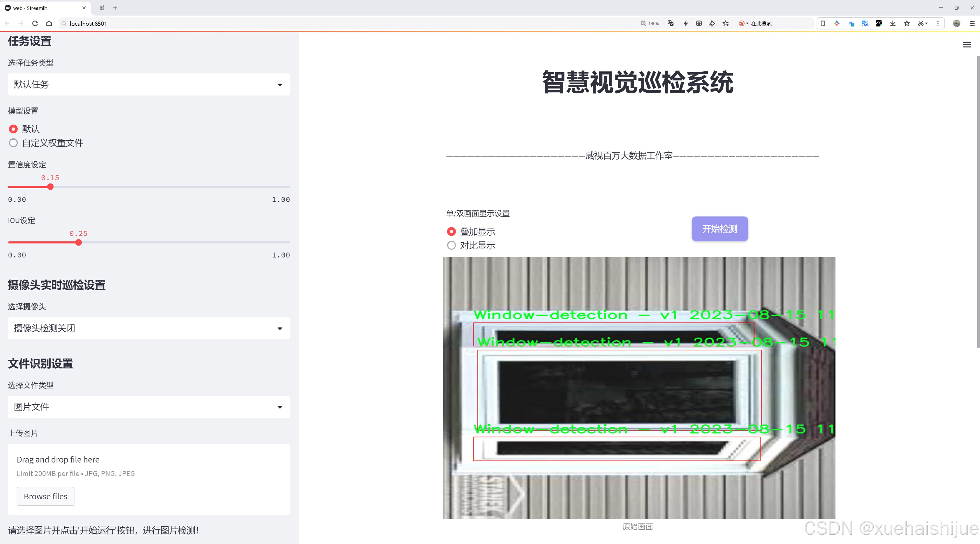Click the 威视百万大数据工作室 text line
This screenshot has height=544, width=980.
pos(629,155)
